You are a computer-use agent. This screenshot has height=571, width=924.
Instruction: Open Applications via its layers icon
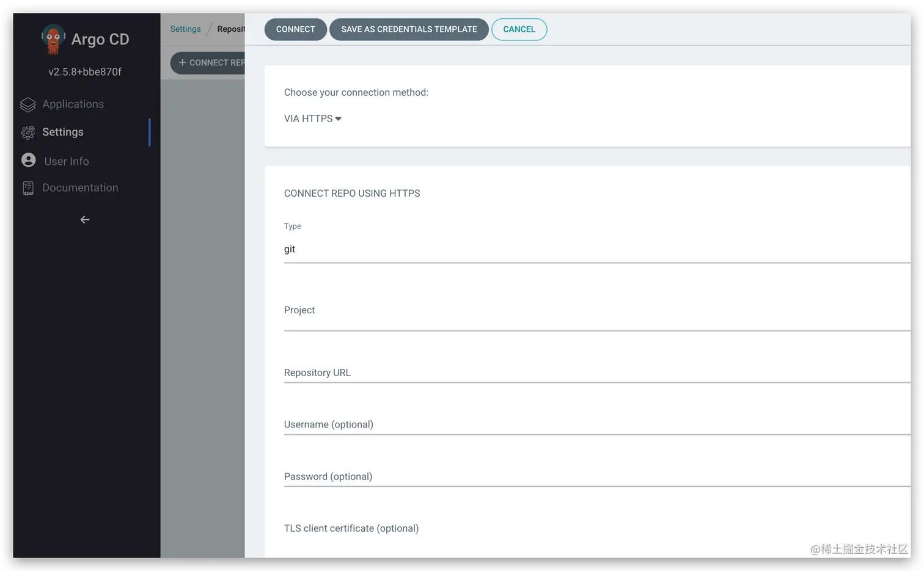pos(28,104)
